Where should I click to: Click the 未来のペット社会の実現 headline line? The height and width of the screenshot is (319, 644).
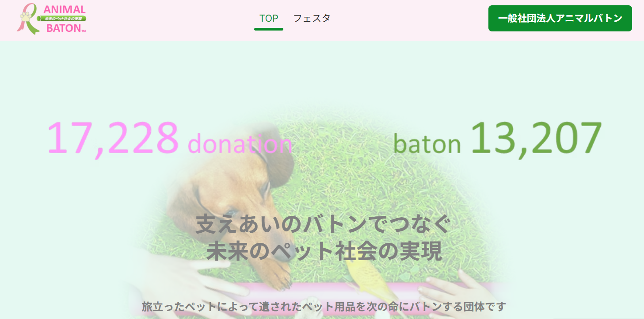click(x=324, y=251)
